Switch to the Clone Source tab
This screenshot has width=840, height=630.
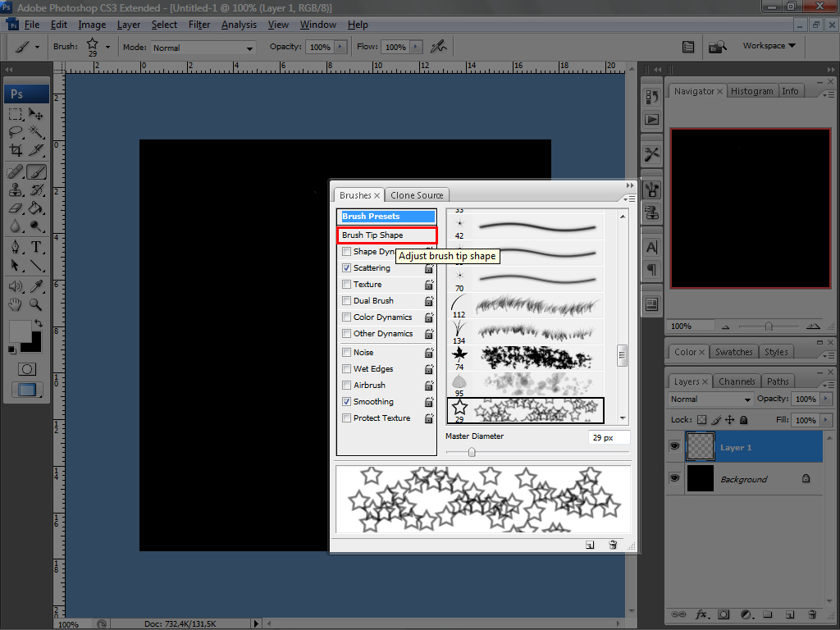pyautogui.click(x=417, y=195)
